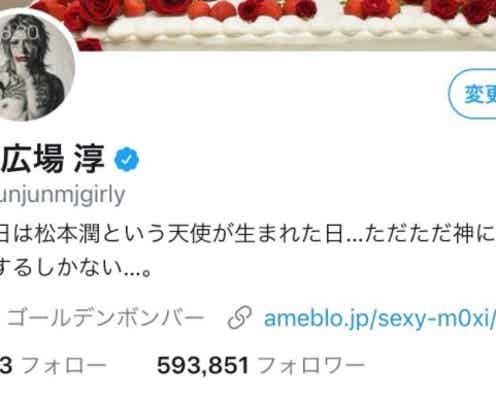
Task: Open the circular profile avatar photo
Action: click(35, 67)
